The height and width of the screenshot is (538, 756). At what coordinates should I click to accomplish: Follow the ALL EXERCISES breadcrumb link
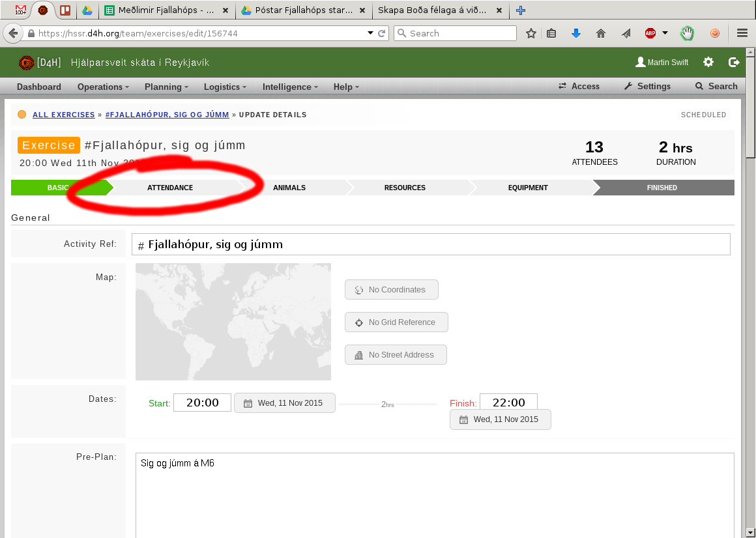[64, 115]
